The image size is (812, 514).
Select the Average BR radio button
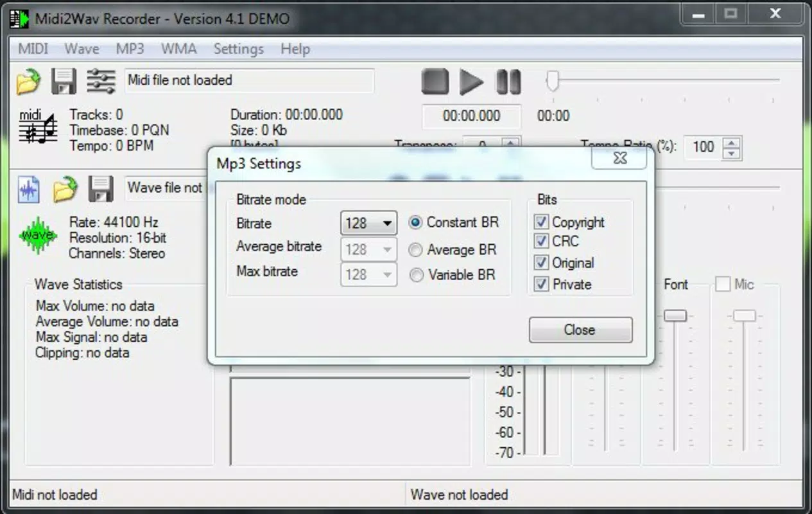tap(416, 250)
